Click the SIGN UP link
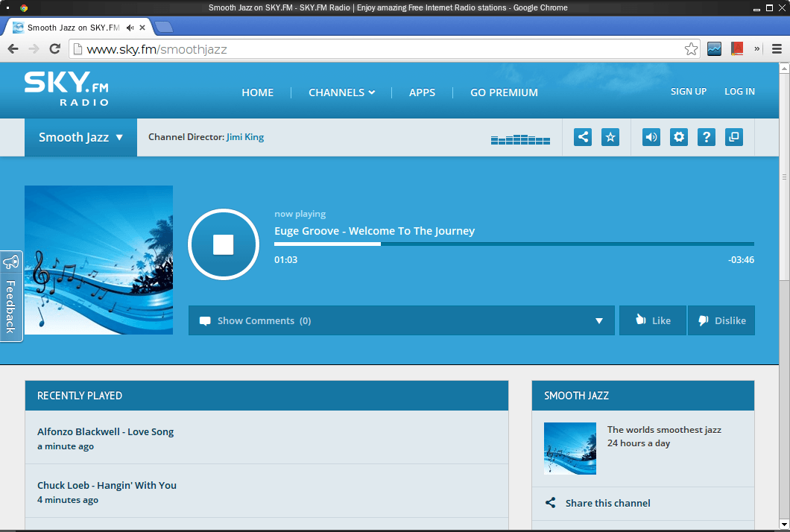 [x=688, y=91]
